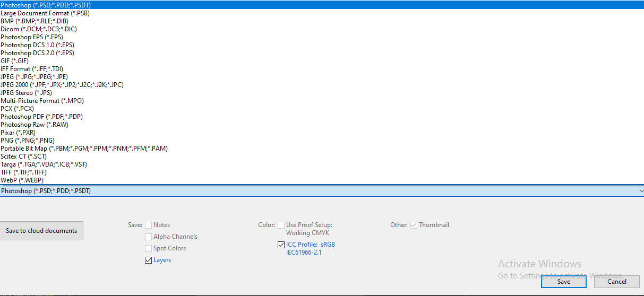Click the Save button
Image resolution: width=644 pixels, height=296 pixels.
564,282
